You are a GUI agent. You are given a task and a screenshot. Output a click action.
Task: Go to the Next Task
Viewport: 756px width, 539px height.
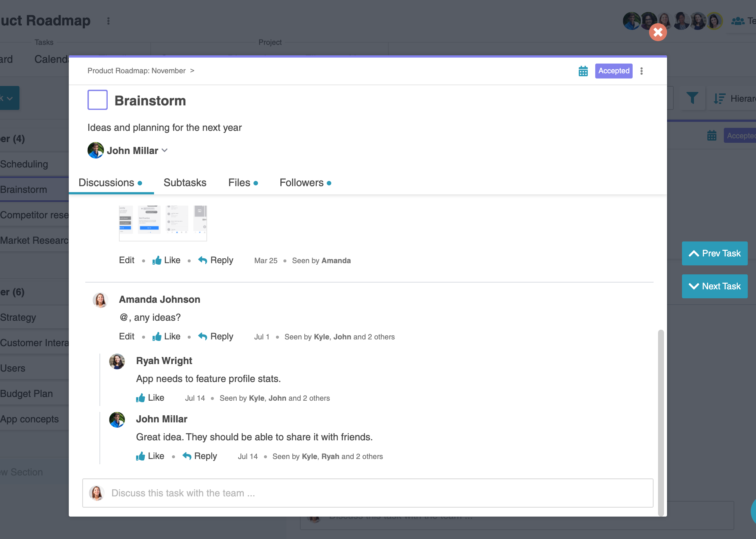click(714, 286)
